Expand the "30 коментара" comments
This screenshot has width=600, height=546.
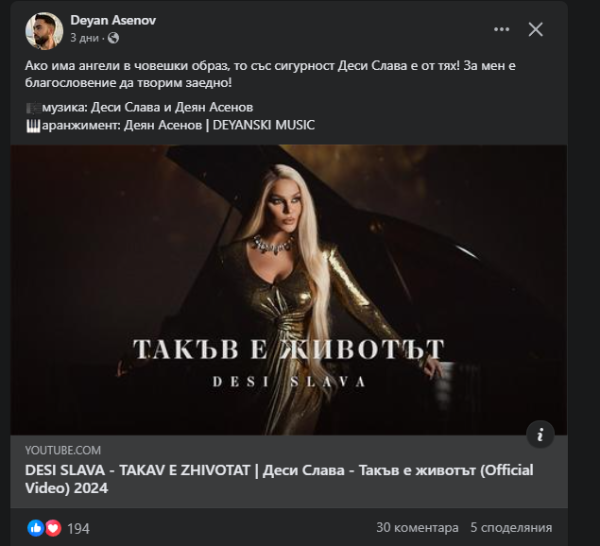[x=417, y=527]
